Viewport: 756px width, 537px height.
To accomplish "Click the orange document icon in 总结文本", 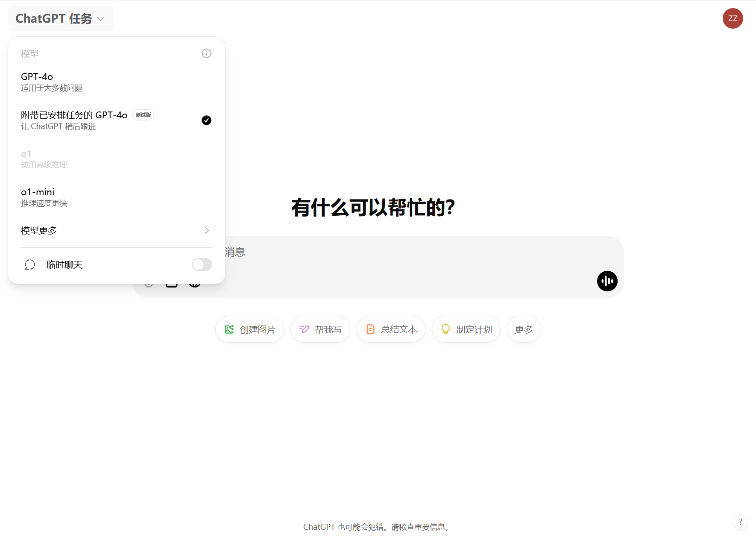I will (370, 329).
